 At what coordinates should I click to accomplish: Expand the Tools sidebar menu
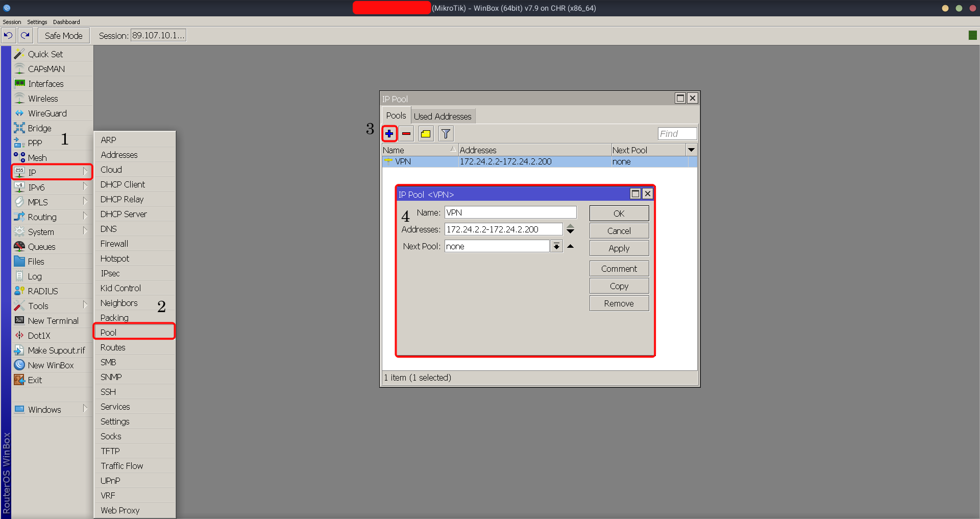52,306
